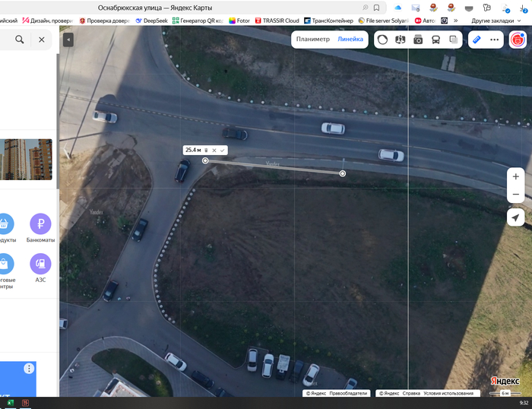532x409 pixels.
Task: Open the map layers switcher
Action: point(454,40)
